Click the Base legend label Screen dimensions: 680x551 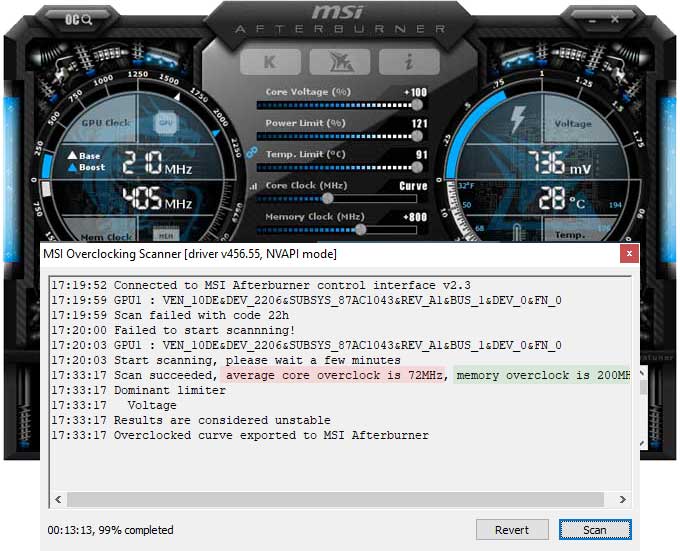(84, 156)
